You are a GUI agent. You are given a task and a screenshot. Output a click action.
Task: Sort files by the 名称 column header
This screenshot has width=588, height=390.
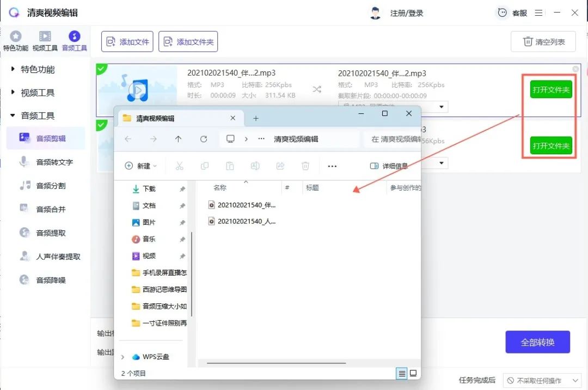point(220,187)
